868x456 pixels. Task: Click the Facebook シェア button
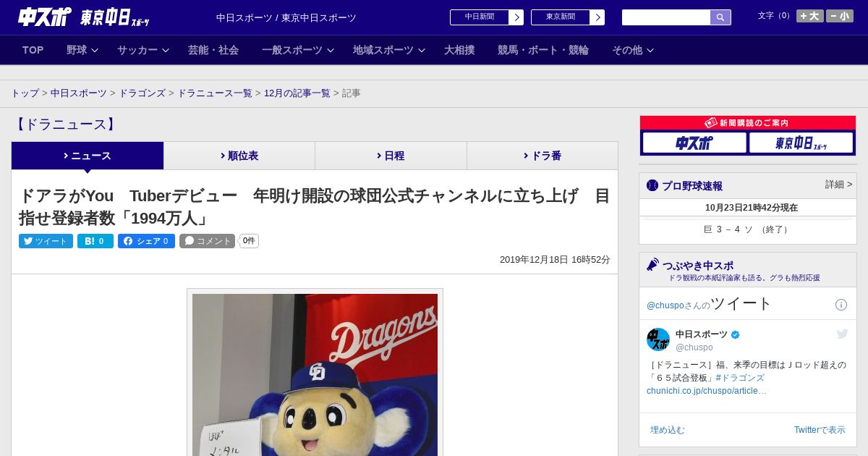146,241
